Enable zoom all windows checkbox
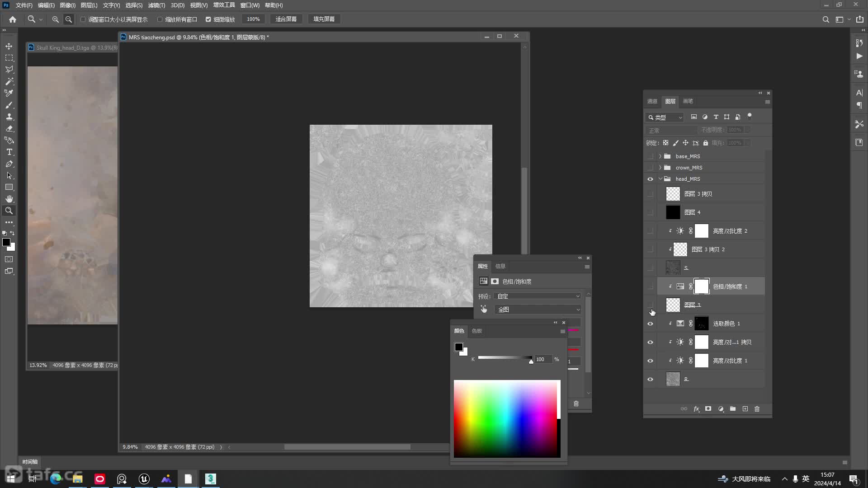868x488 pixels. click(160, 19)
